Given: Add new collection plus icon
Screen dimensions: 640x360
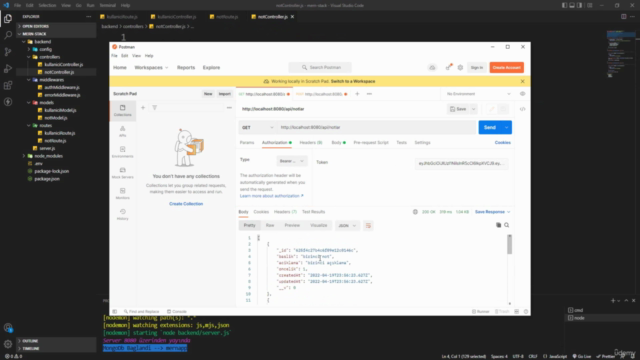Looking at the screenshot, I should click(143, 108).
